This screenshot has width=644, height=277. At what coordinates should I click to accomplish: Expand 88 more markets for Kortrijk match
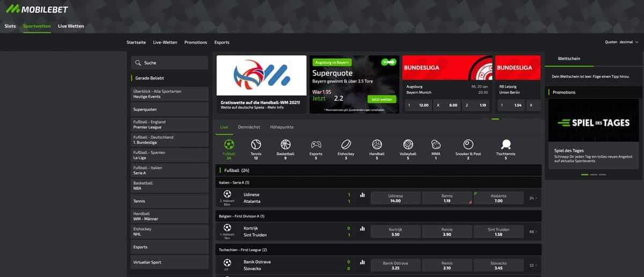(x=533, y=231)
